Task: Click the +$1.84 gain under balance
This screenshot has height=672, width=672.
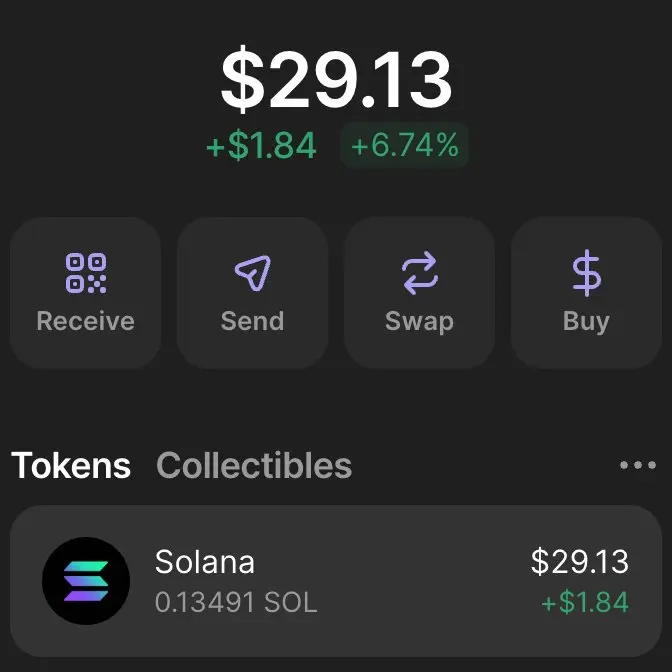Action: (x=261, y=146)
